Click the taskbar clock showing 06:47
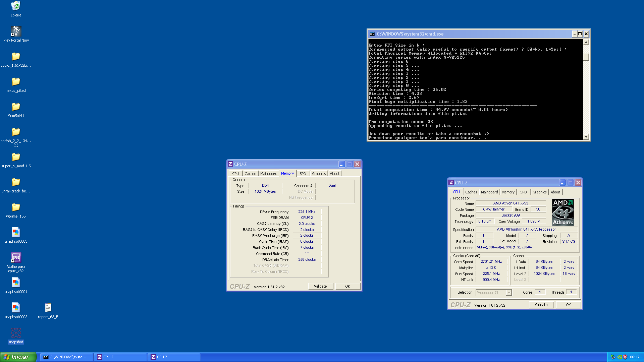This screenshot has width=644, height=362. click(635, 357)
